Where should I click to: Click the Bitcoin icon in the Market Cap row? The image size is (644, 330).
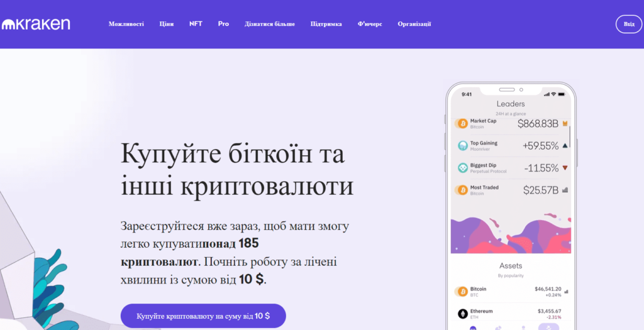(463, 124)
